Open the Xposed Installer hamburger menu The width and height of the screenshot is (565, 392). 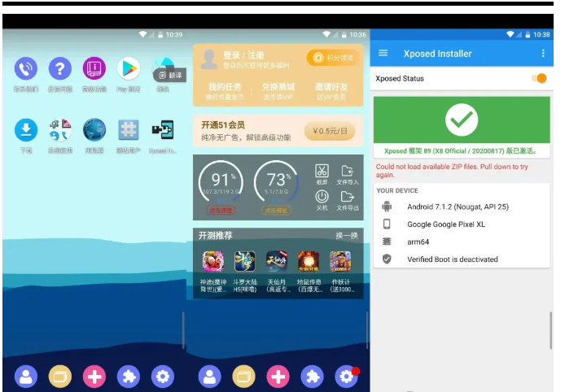(383, 54)
